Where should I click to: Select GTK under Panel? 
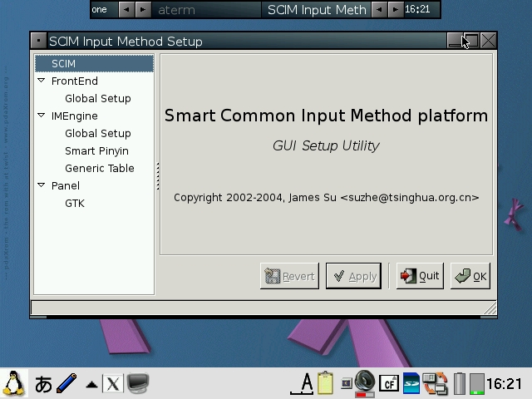[x=74, y=203]
